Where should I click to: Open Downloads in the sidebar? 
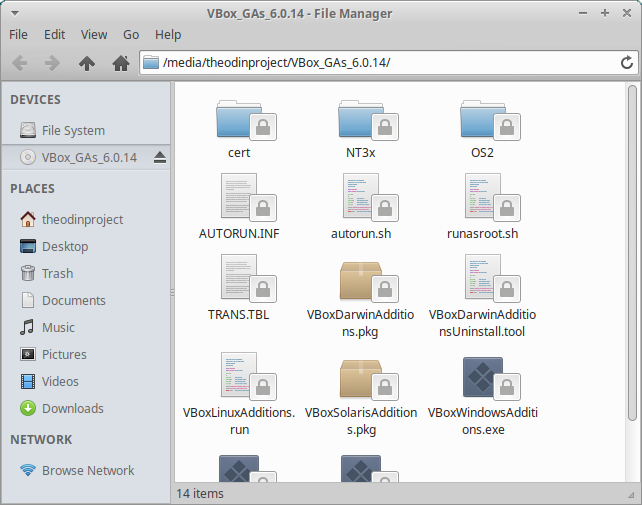72,408
